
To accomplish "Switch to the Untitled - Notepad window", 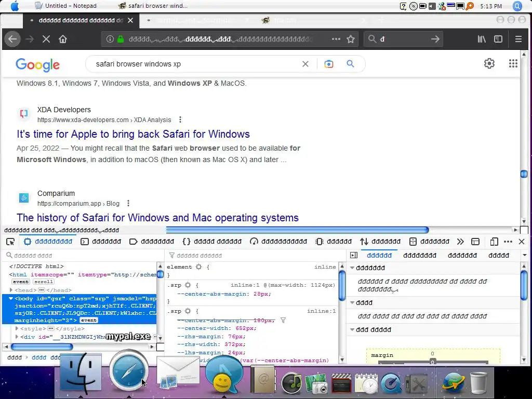I will [66, 6].
